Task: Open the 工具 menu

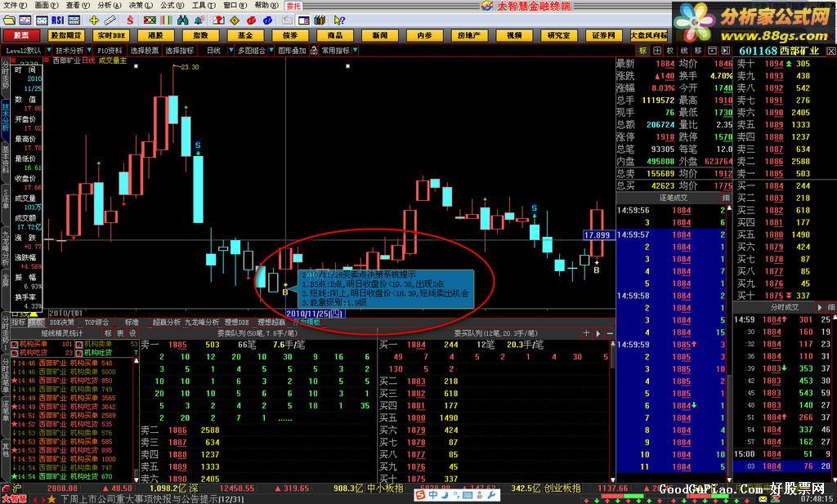Action: [203, 6]
